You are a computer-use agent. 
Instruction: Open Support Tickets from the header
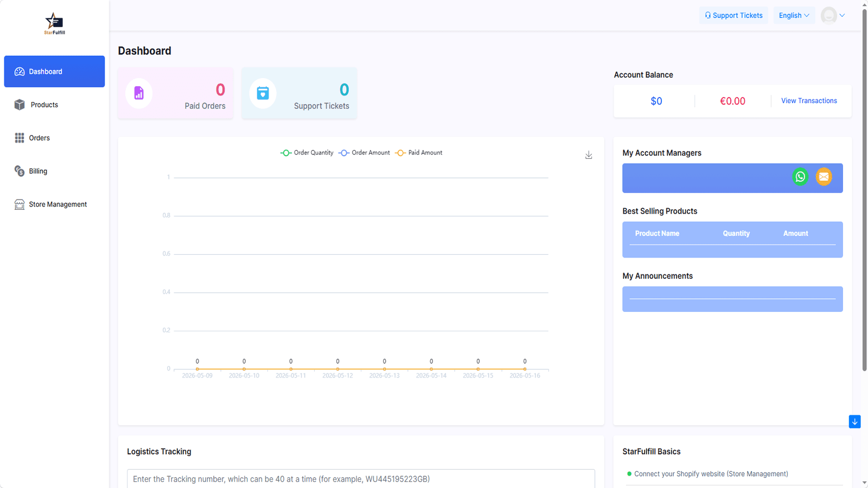point(733,15)
